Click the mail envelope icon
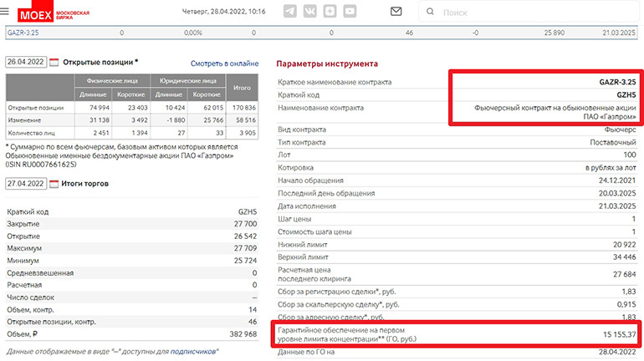The height and width of the screenshot is (361, 644). (396, 12)
